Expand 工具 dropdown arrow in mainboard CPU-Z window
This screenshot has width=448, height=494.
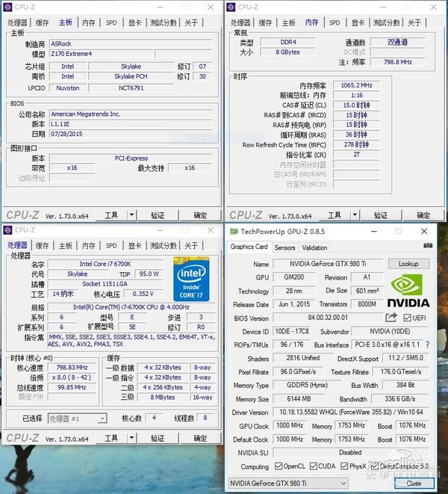(x=131, y=215)
